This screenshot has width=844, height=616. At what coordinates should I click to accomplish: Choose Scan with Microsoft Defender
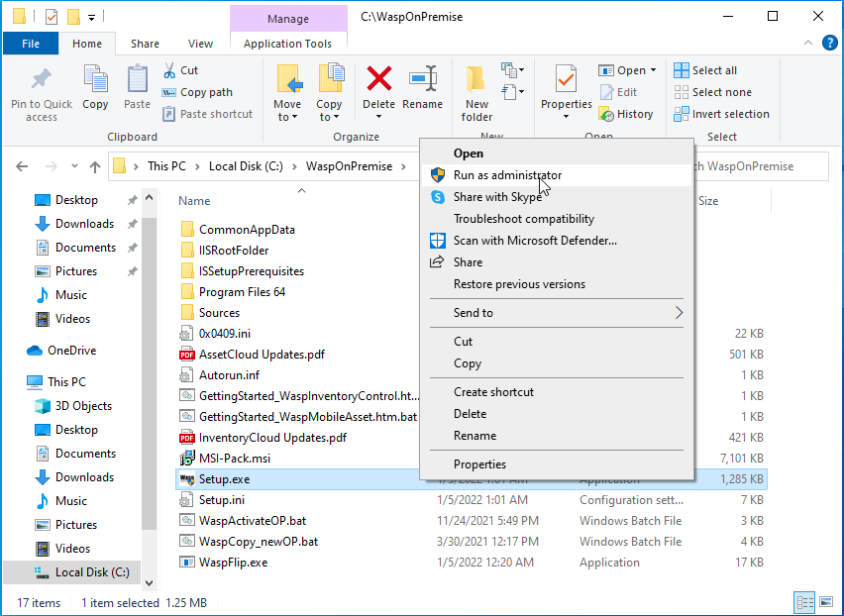pyautogui.click(x=557, y=241)
